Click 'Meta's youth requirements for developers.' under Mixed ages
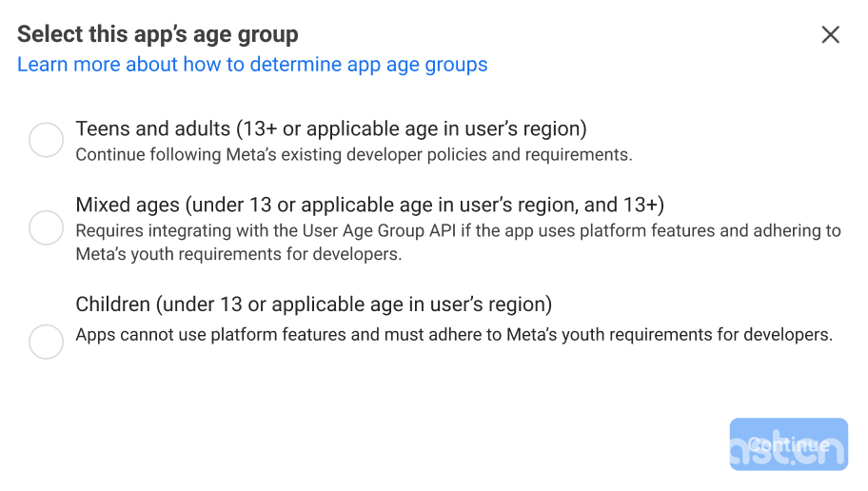This screenshot has width=868, height=491. pos(239,254)
